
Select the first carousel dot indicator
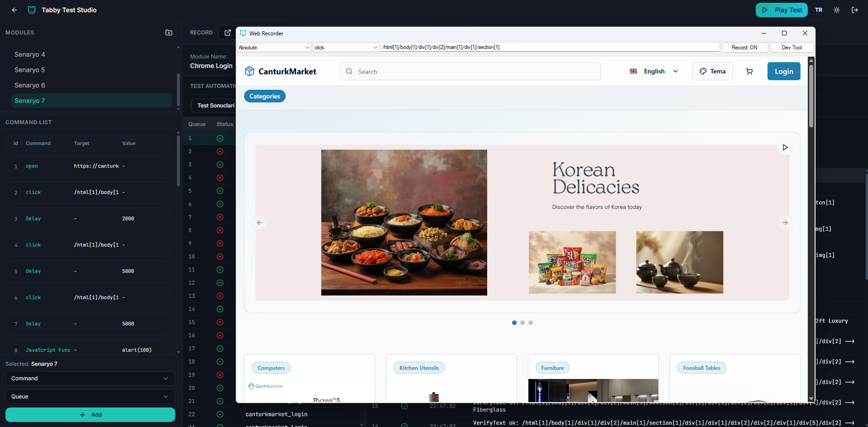click(514, 323)
